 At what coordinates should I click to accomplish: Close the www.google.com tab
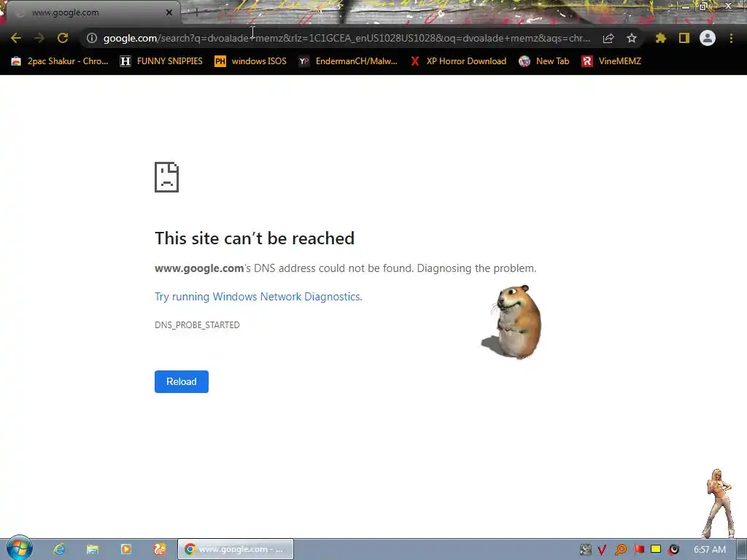pyautogui.click(x=169, y=12)
